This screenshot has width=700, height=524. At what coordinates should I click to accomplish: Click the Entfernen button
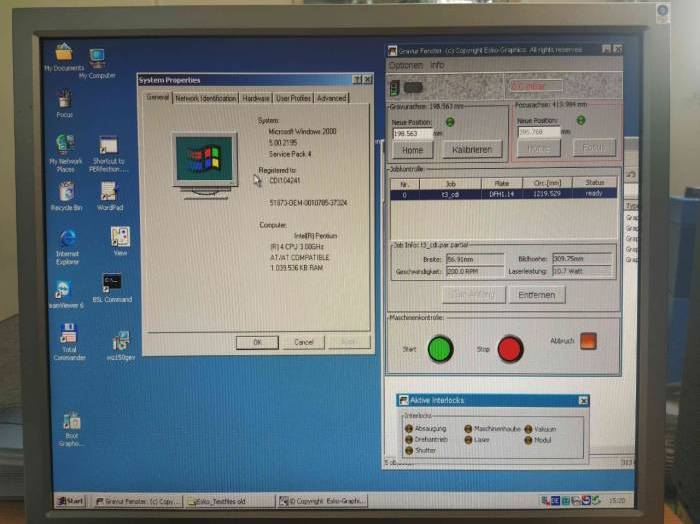point(537,295)
